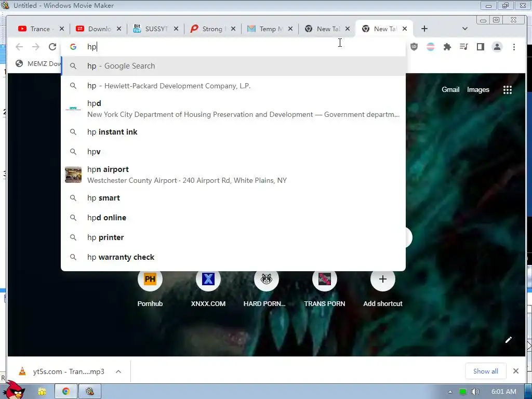
Task: Click the hpn airport thumbnail image
Action: (x=73, y=175)
